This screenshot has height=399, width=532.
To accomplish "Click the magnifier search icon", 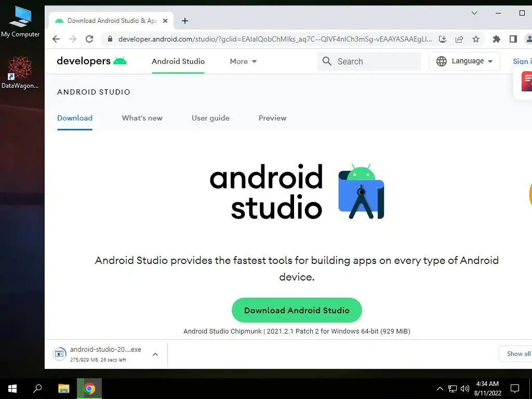I will pos(327,61).
